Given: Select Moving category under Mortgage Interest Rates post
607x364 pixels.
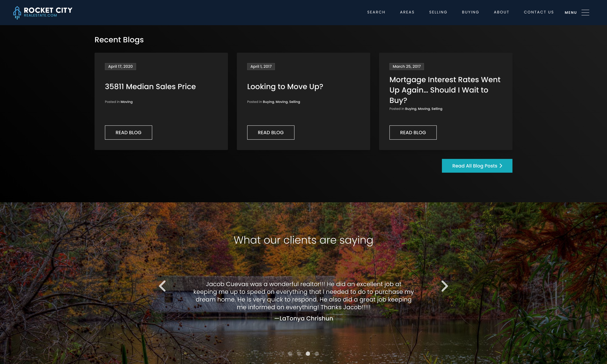Looking at the screenshot, I should pyautogui.click(x=424, y=109).
